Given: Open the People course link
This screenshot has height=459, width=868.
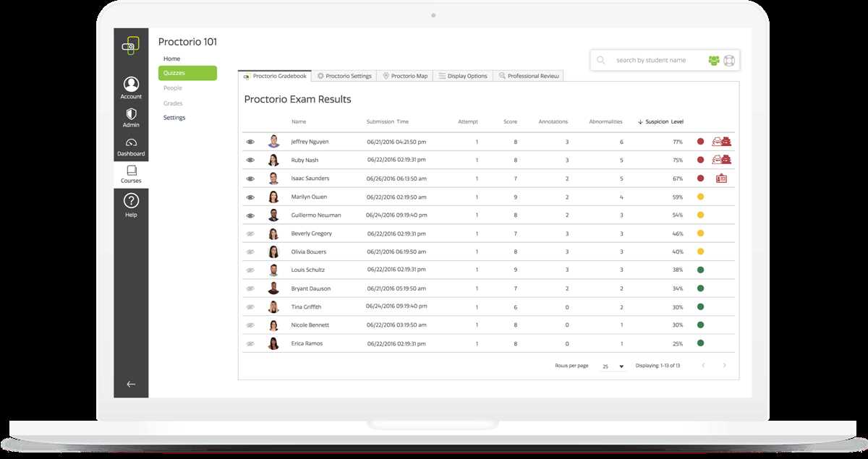Looking at the screenshot, I should 172,88.
